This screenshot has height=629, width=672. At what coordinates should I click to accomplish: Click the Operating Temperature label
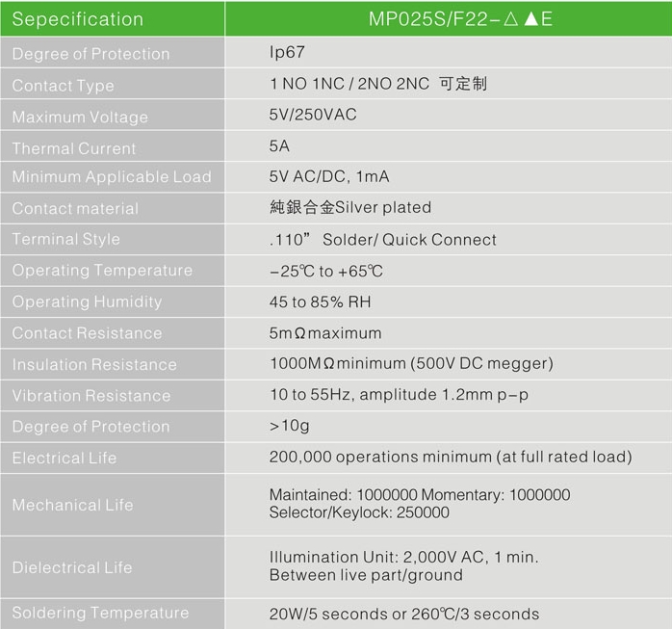tap(102, 271)
